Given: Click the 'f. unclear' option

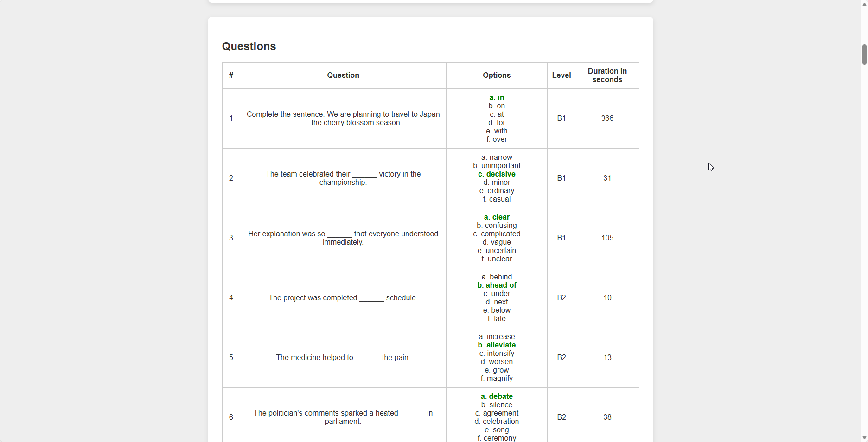Looking at the screenshot, I should point(497,259).
